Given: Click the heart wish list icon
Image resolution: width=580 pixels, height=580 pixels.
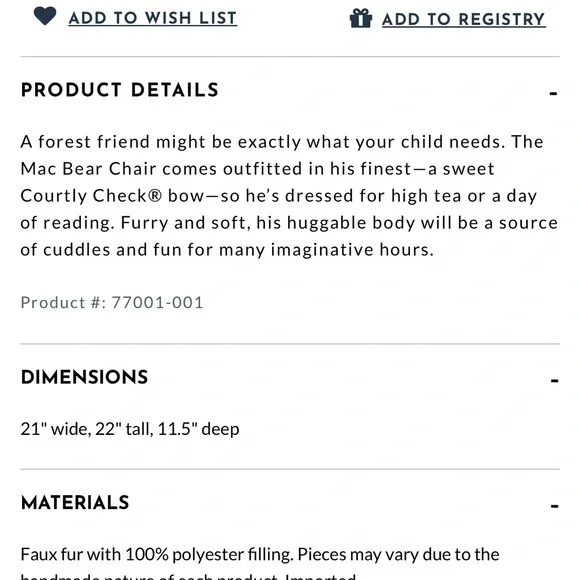Looking at the screenshot, I should pos(45,16).
